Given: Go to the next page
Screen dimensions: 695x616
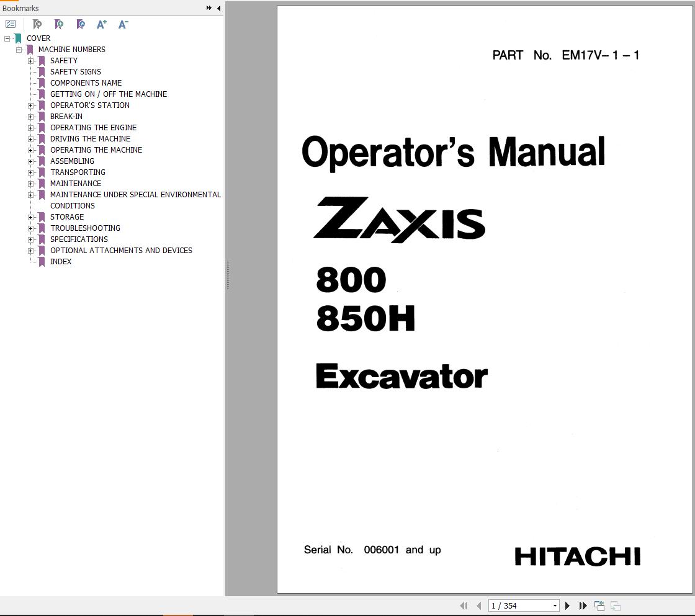Looking at the screenshot, I should pyautogui.click(x=567, y=605).
